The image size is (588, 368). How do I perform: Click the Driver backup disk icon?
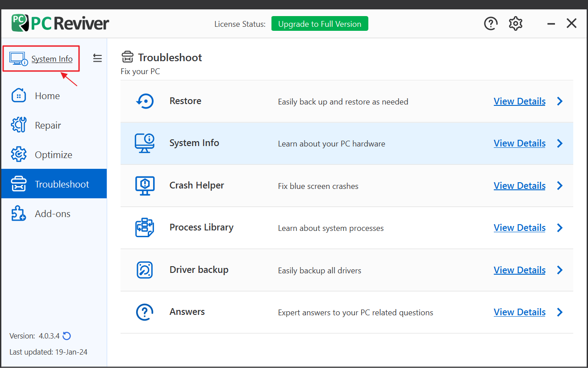click(145, 270)
